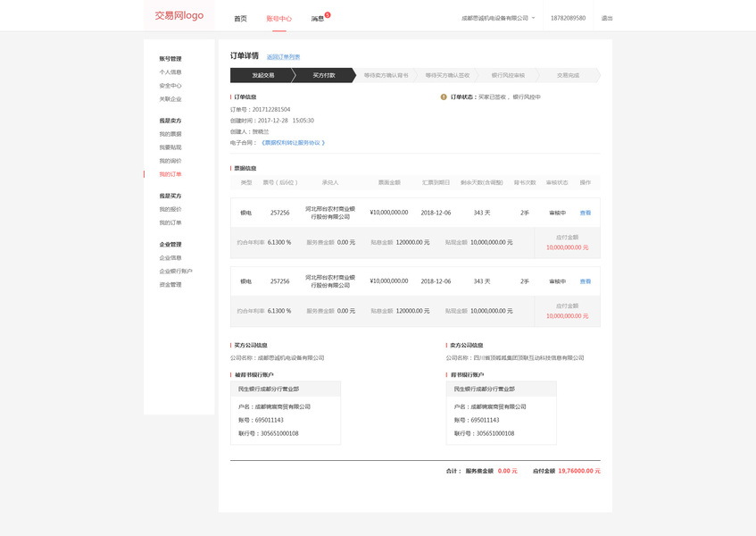Click order number 201712281504
The height and width of the screenshot is (536, 756).
pos(271,110)
